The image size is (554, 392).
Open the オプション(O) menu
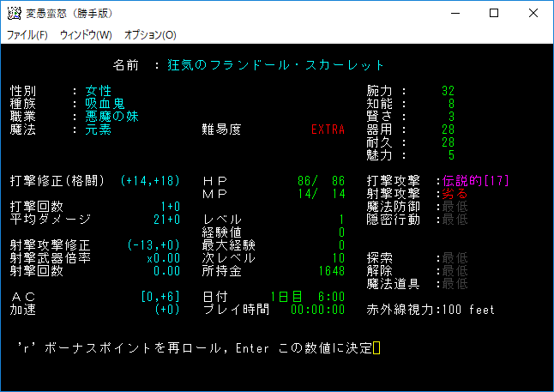click(x=150, y=35)
